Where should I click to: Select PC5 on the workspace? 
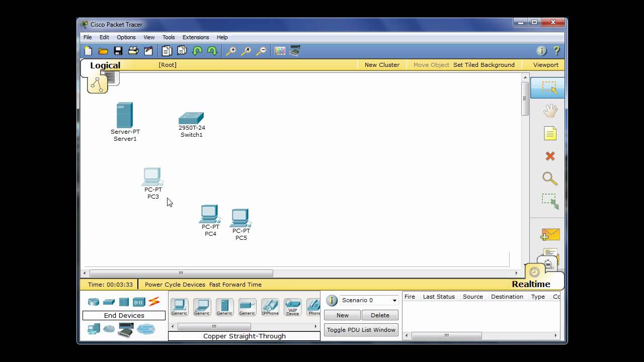(240, 218)
